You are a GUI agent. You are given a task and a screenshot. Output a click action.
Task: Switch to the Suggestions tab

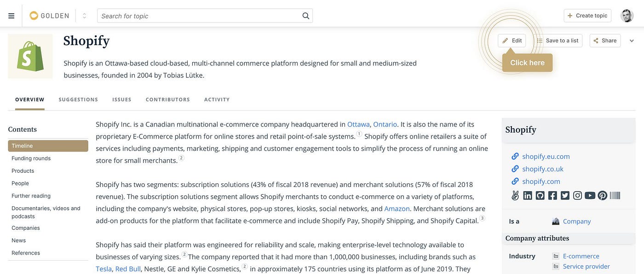(x=78, y=99)
